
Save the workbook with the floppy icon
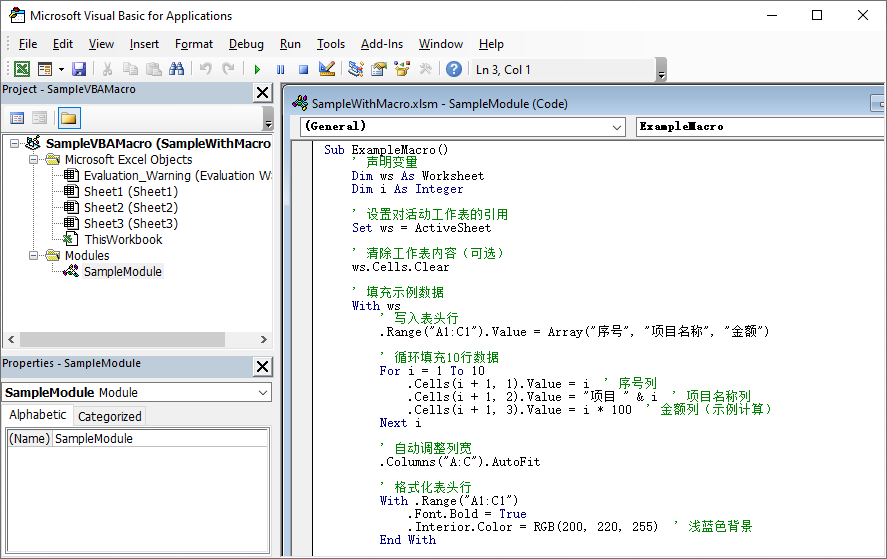(79, 69)
